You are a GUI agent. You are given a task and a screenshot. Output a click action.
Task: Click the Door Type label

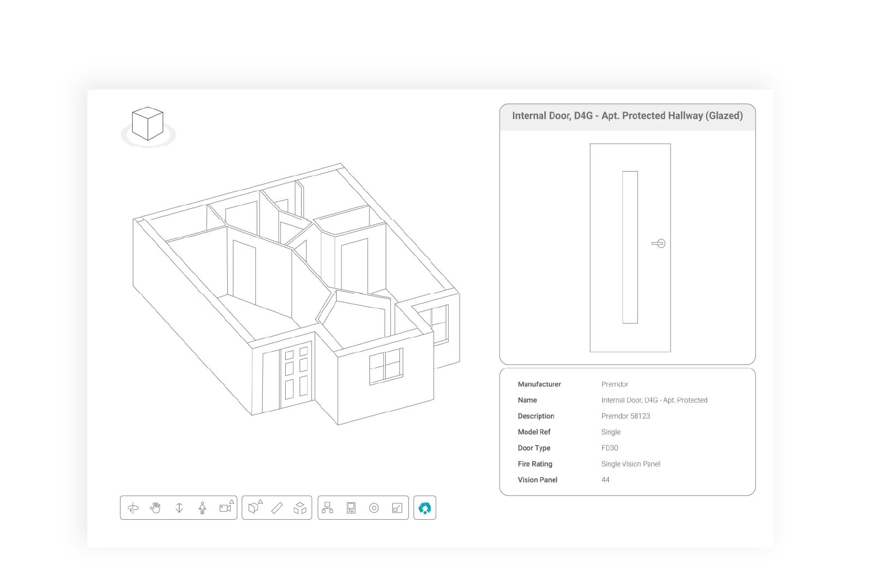[x=534, y=448]
